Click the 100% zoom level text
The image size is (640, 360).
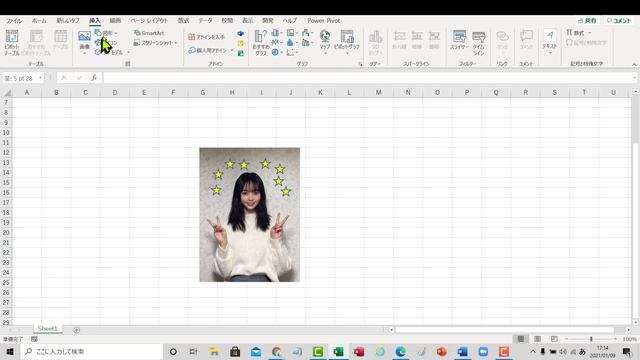[629, 339]
